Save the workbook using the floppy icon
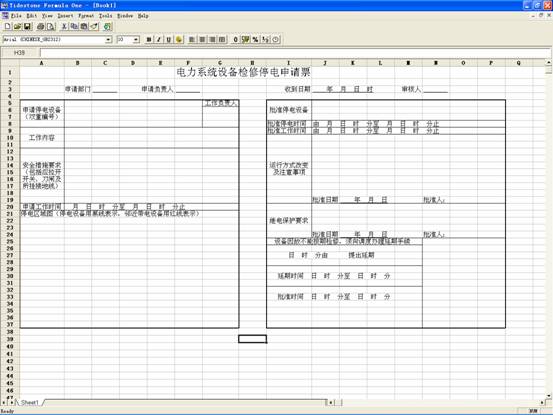This screenshot has width=553, height=415. 27,27
